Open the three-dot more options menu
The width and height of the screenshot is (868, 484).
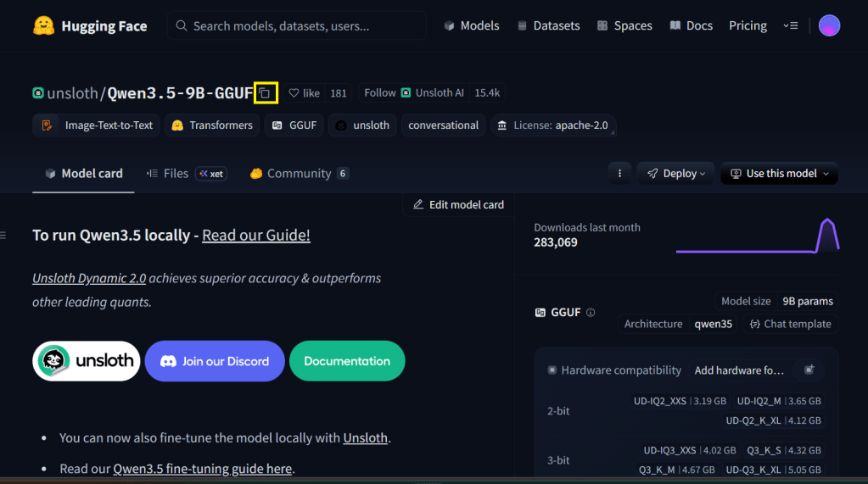point(619,174)
